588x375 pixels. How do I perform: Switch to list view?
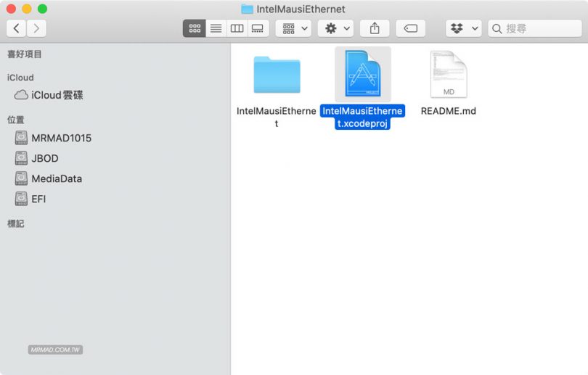click(x=216, y=28)
